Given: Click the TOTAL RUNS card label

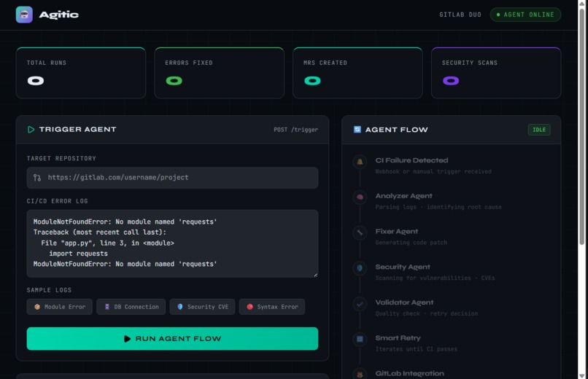Looking at the screenshot, I should point(47,63).
